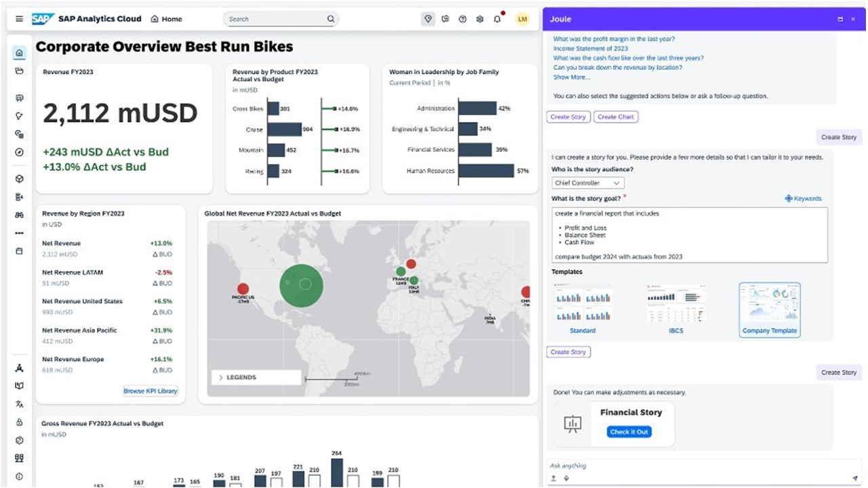
Task: Open the notifications bell with red badge
Action: coord(497,18)
